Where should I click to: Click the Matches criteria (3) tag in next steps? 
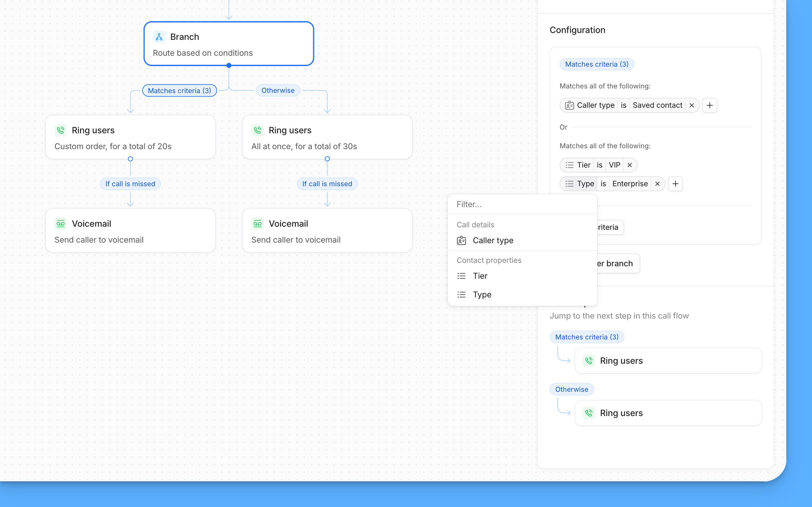pyautogui.click(x=587, y=337)
